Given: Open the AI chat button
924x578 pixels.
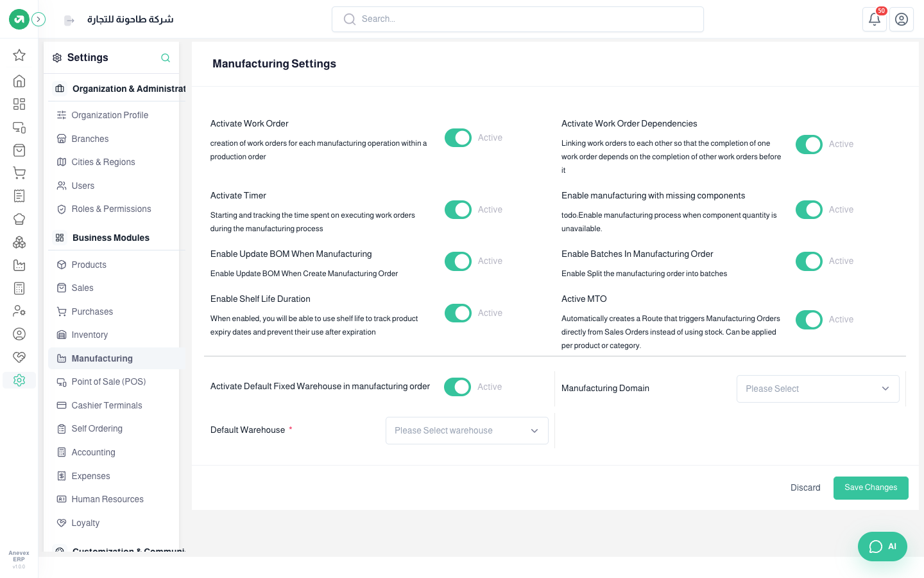Looking at the screenshot, I should [x=882, y=547].
